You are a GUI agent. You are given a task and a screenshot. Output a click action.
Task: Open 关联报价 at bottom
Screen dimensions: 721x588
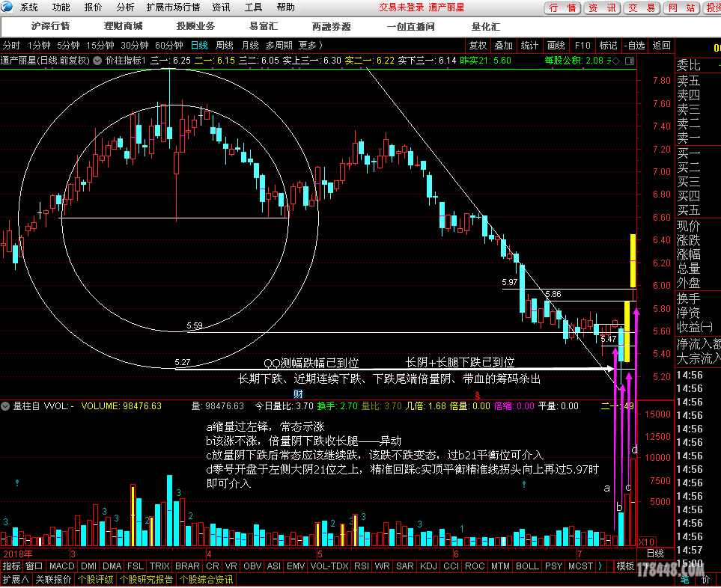point(53,580)
